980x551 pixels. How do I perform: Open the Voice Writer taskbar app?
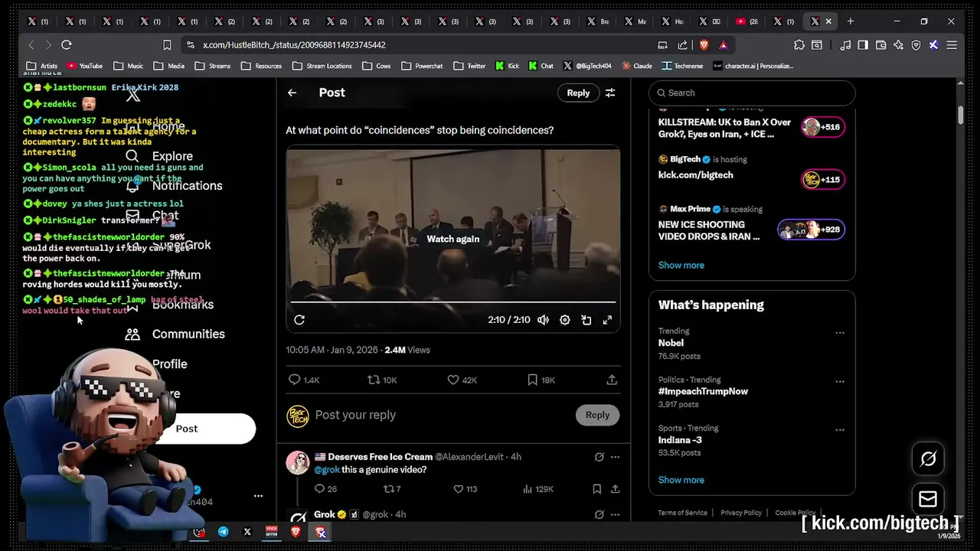click(271, 532)
